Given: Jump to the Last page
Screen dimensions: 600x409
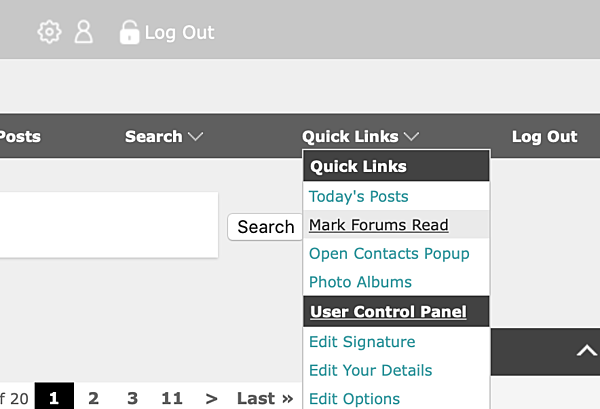Looking at the screenshot, I should tap(264, 398).
